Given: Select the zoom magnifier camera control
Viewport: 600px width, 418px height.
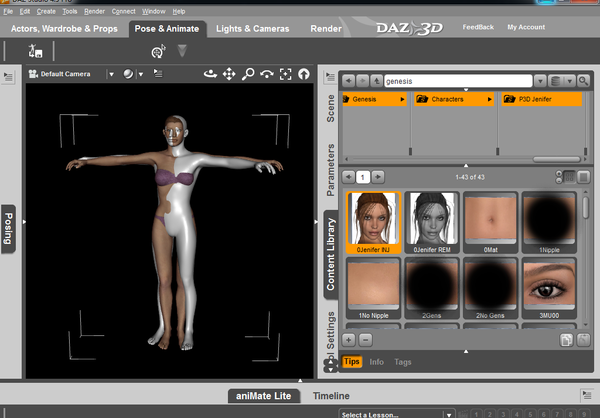Looking at the screenshot, I should tap(248, 74).
